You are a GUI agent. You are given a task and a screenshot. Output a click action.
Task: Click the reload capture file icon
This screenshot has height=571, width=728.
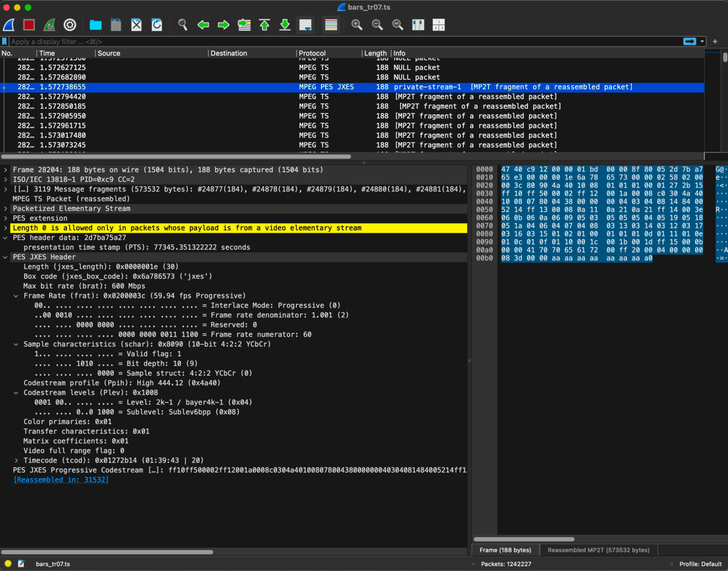(157, 25)
